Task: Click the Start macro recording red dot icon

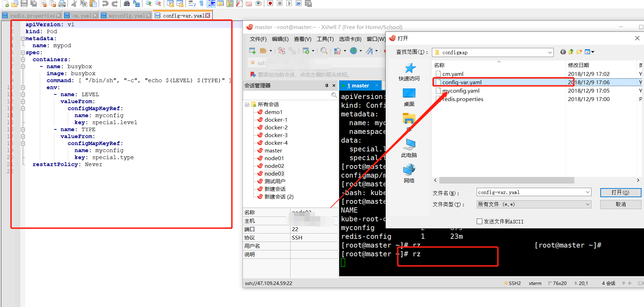Action: coord(270,3)
